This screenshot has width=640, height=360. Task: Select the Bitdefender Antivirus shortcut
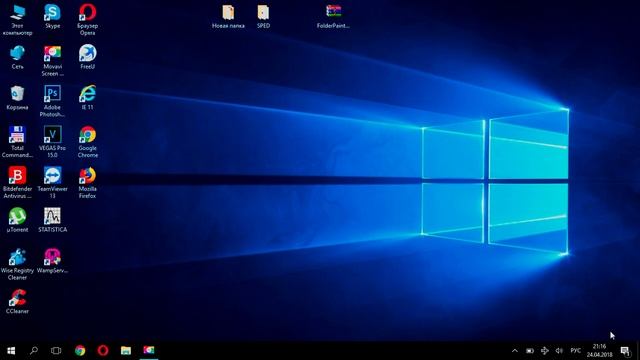coord(17,183)
